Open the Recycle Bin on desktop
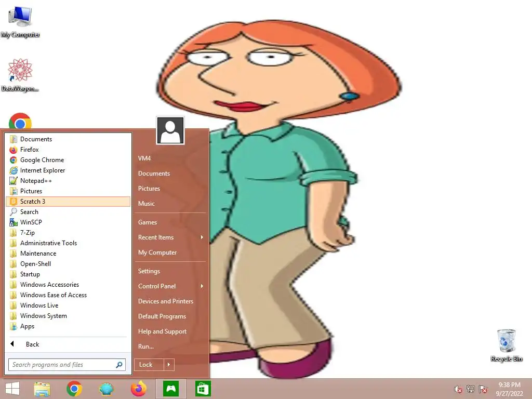Viewport: 532px width, 399px height. [506, 345]
